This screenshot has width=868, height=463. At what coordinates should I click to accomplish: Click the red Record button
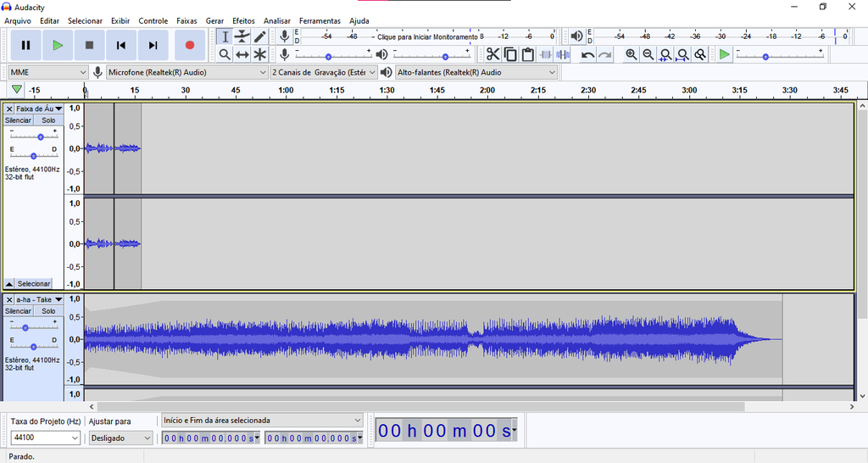pyautogui.click(x=190, y=46)
